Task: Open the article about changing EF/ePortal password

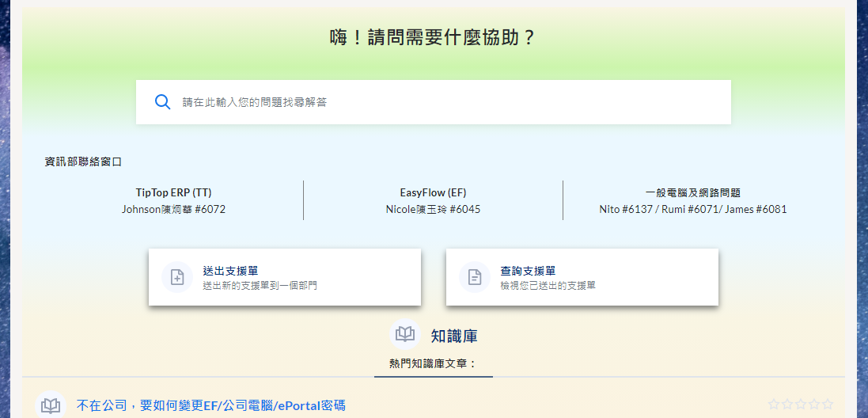Action: pos(211,405)
